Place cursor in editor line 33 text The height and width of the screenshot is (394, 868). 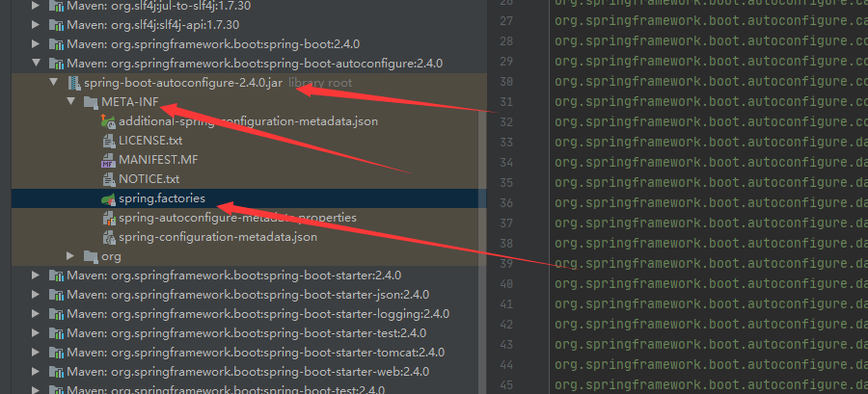(712, 142)
